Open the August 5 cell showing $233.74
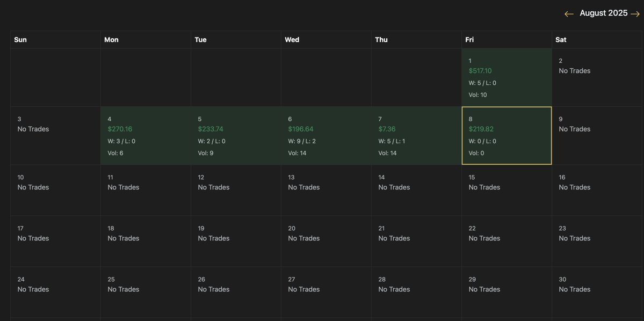Viewport: 644px width, 321px height. coord(236,135)
